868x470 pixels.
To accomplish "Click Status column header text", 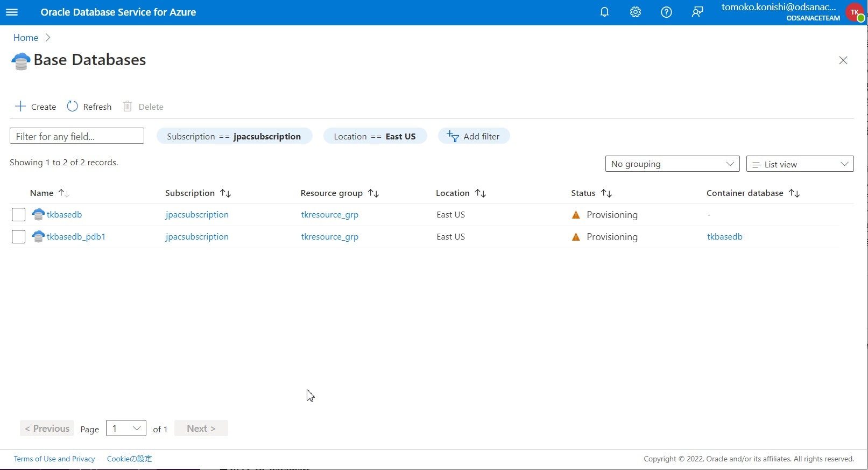I will tap(583, 193).
